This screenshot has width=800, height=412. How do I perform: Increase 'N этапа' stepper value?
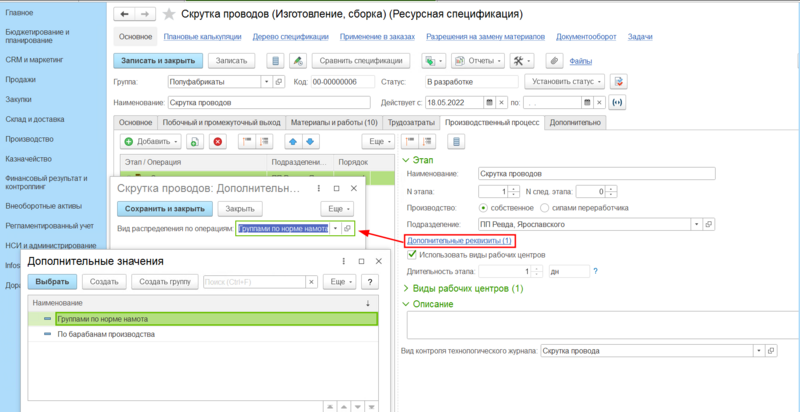(512, 189)
